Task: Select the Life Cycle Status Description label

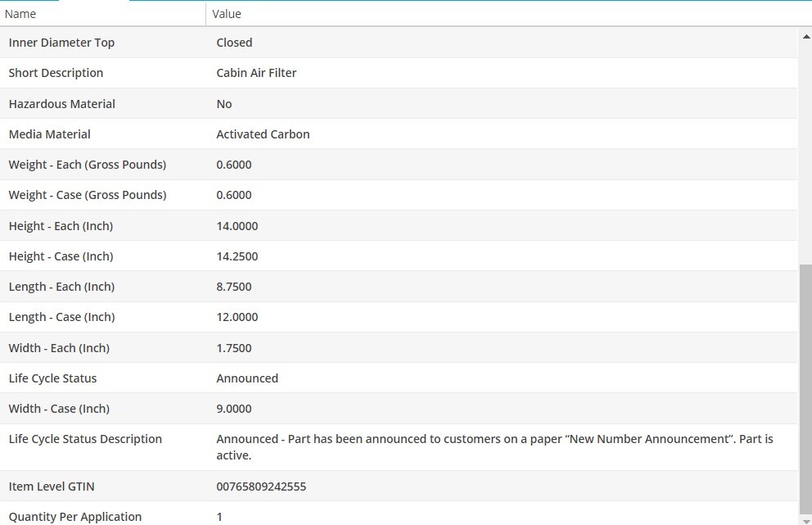Action: (x=85, y=439)
